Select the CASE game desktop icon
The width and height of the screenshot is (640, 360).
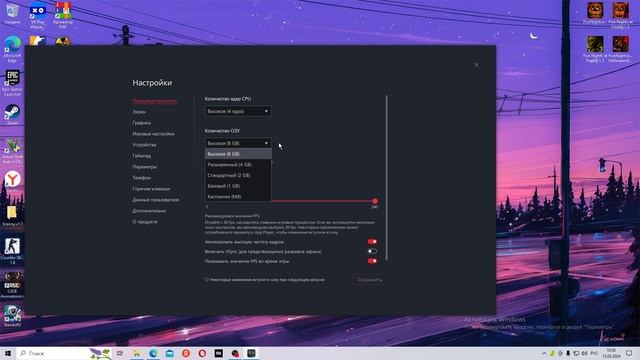(x=12, y=285)
